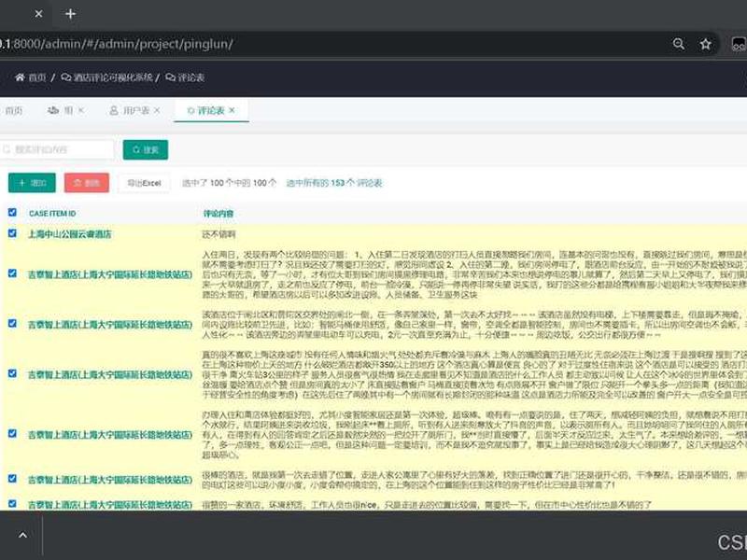Click the up chevron in the bottom bar
Image resolution: width=747 pixels, height=560 pixels.
(x=22, y=535)
